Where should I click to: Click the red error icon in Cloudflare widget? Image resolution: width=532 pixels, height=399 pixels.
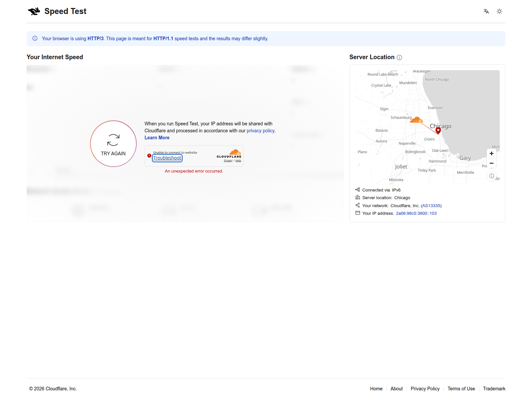[x=149, y=156]
